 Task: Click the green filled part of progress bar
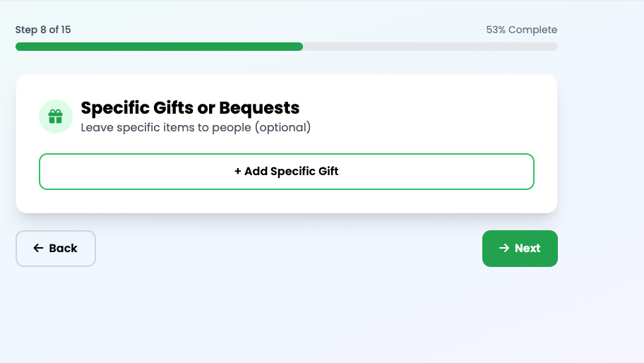coord(159,47)
